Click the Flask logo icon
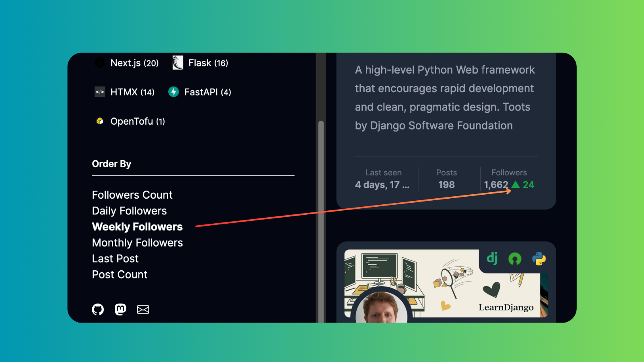644x362 pixels. [x=178, y=63]
